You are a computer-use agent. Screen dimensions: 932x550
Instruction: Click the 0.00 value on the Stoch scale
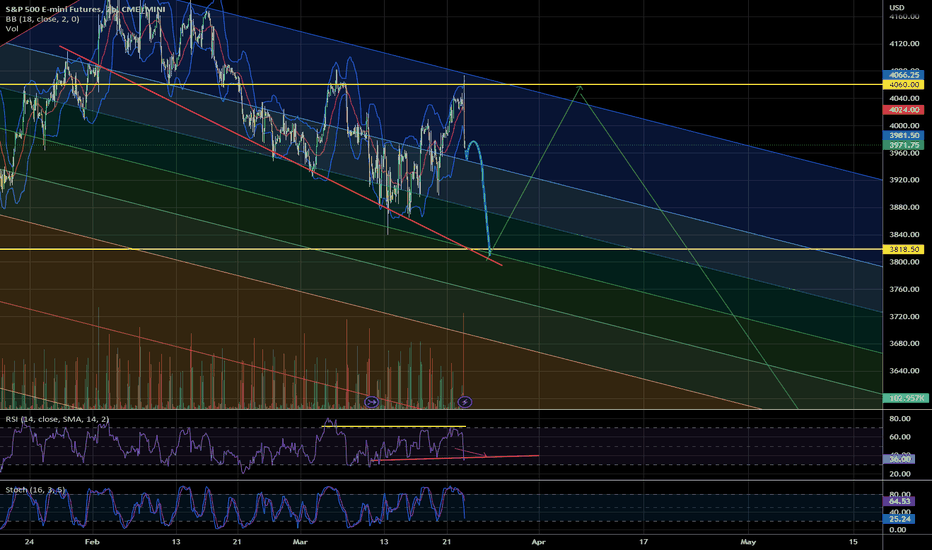click(x=898, y=530)
